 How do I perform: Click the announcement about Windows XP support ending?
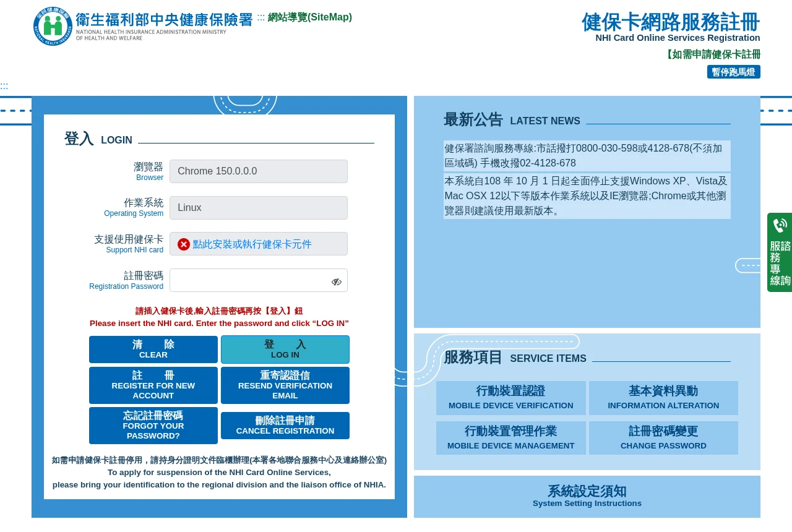pos(587,196)
